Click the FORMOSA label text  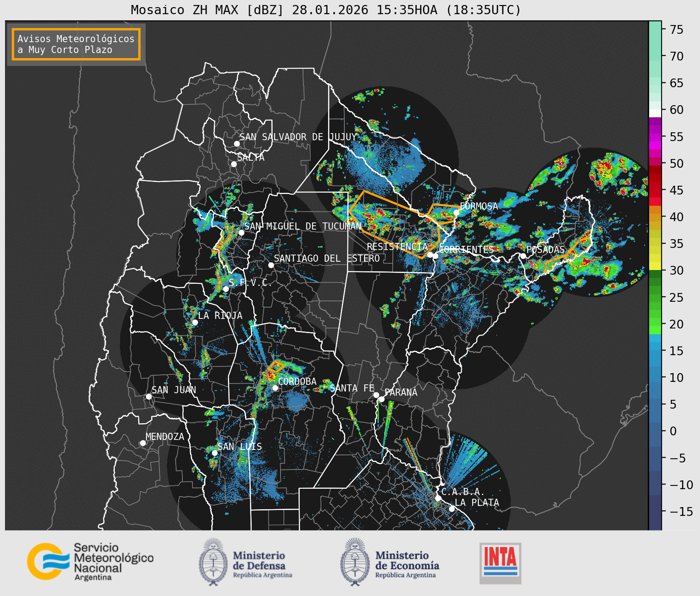tap(479, 206)
